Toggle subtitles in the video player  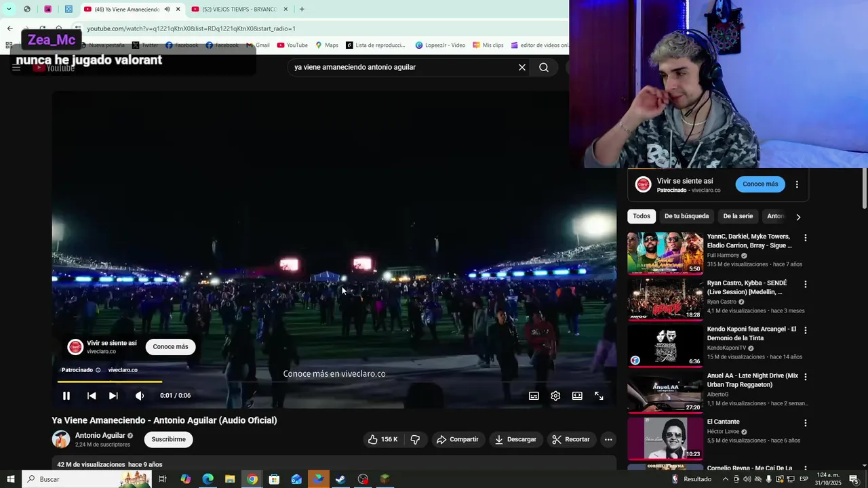[x=534, y=396]
